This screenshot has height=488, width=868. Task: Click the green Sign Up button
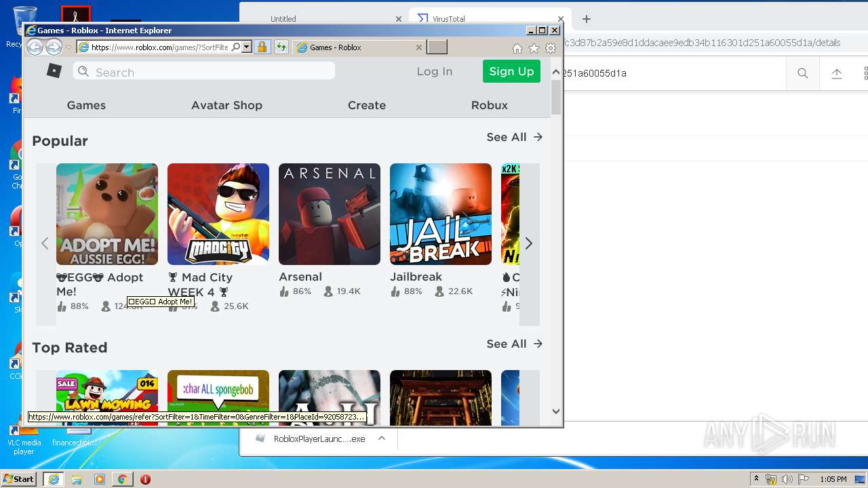pyautogui.click(x=511, y=71)
